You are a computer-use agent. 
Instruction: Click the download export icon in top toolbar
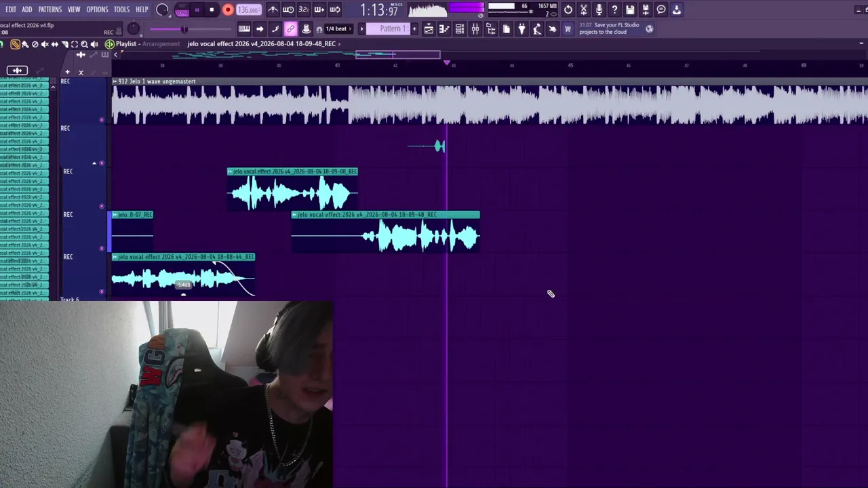point(677,9)
